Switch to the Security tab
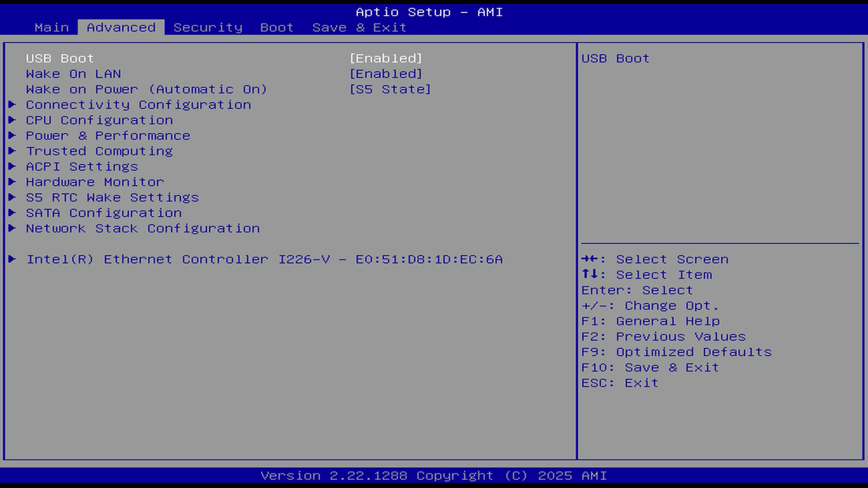The width and height of the screenshot is (868, 488). (208, 28)
